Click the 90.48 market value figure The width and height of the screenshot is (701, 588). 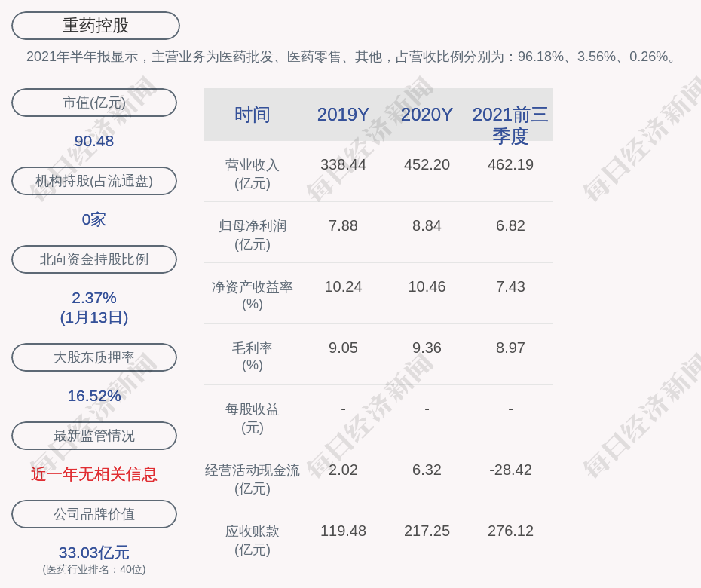pos(94,141)
